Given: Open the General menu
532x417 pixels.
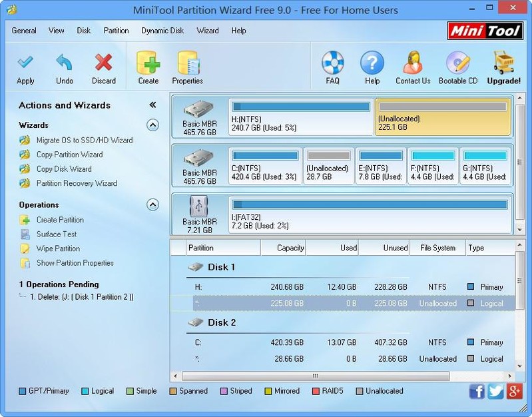Looking at the screenshot, I should [24, 31].
